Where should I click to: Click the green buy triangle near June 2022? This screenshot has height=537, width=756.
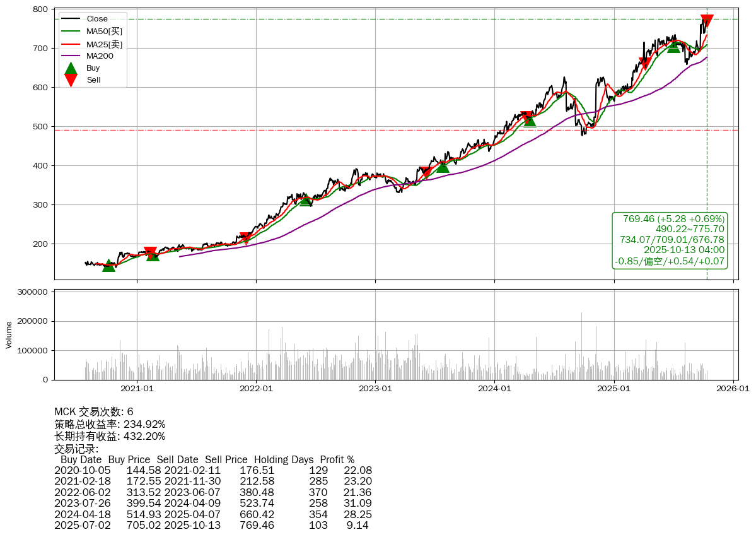pos(306,199)
